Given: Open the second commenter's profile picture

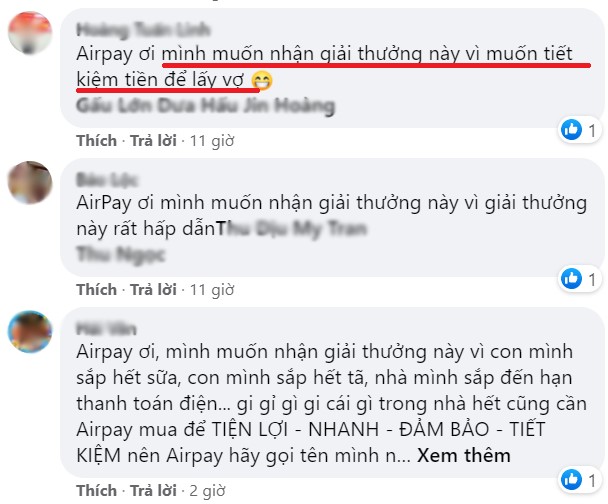Looking at the screenshot, I should (30, 182).
